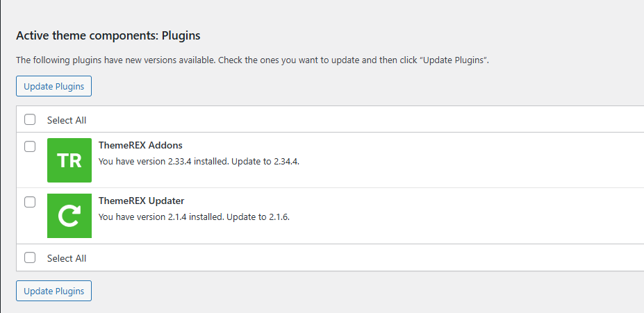Click the ThemeREX Updater plugin title
The height and width of the screenshot is (313, 644).
pos(141,201)
